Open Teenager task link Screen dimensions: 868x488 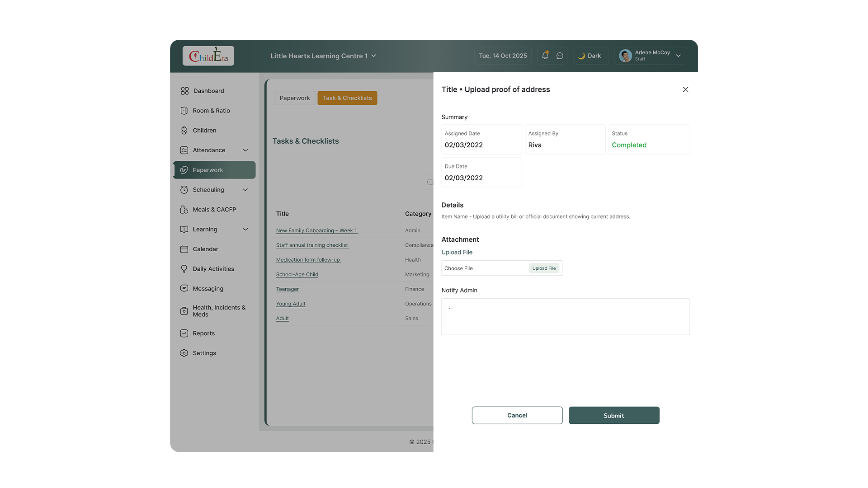(x=288, y=289)
